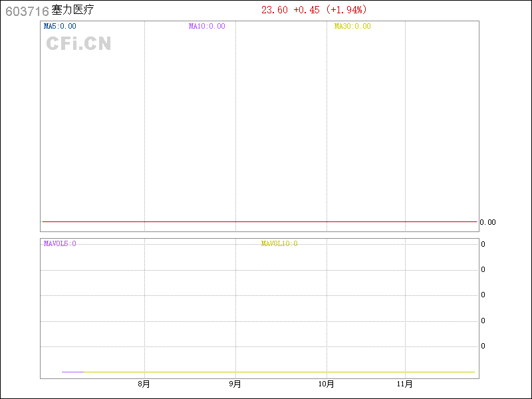Select the MA5 indicator label

(60, 27)
